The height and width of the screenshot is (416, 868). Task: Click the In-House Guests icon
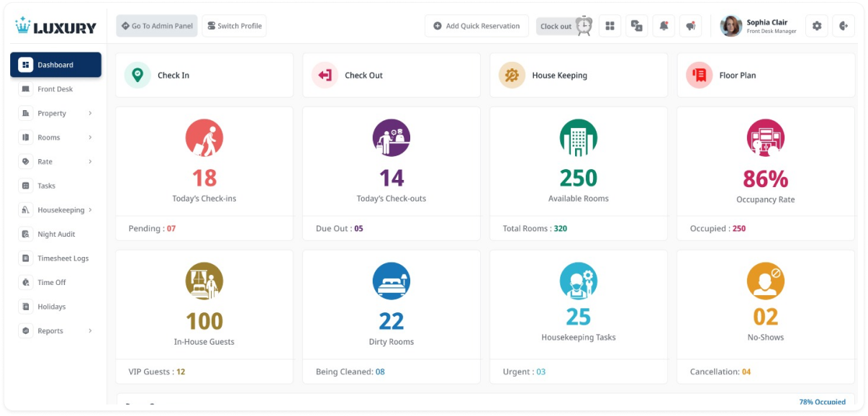[x=204, y=281]
